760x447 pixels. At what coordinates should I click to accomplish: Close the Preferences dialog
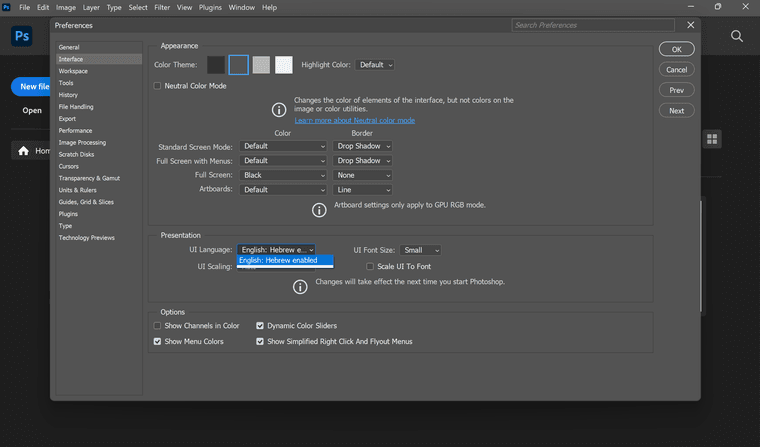tap(691, 25)
